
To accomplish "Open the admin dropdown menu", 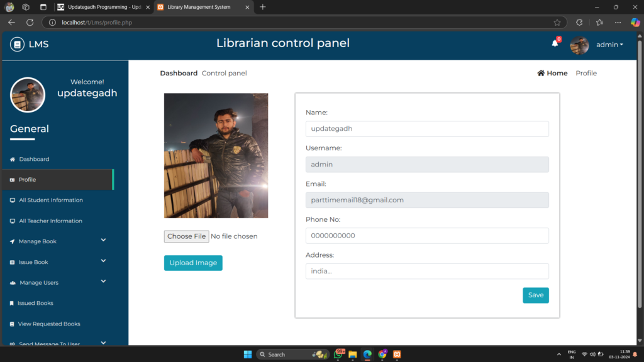I will coord(609,45).
